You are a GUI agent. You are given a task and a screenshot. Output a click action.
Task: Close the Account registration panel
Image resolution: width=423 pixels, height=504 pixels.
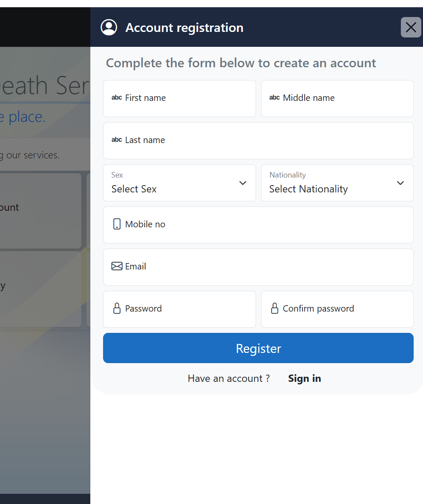point(411,28)
